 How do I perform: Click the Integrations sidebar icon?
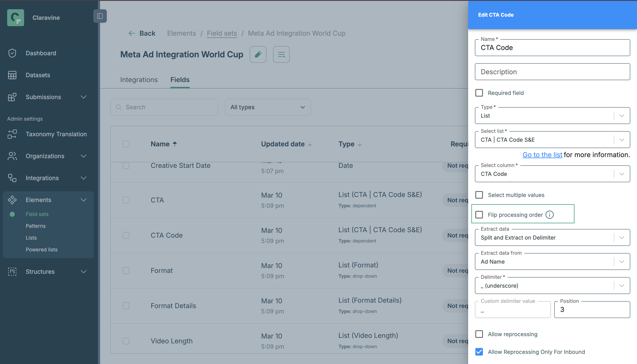pos(12,178)
